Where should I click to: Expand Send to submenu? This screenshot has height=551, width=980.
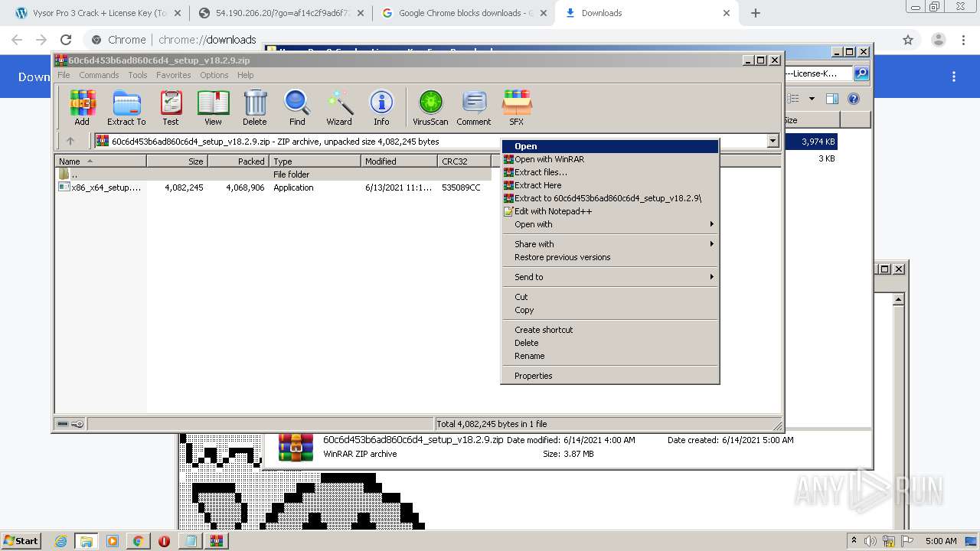coord(610,277)
